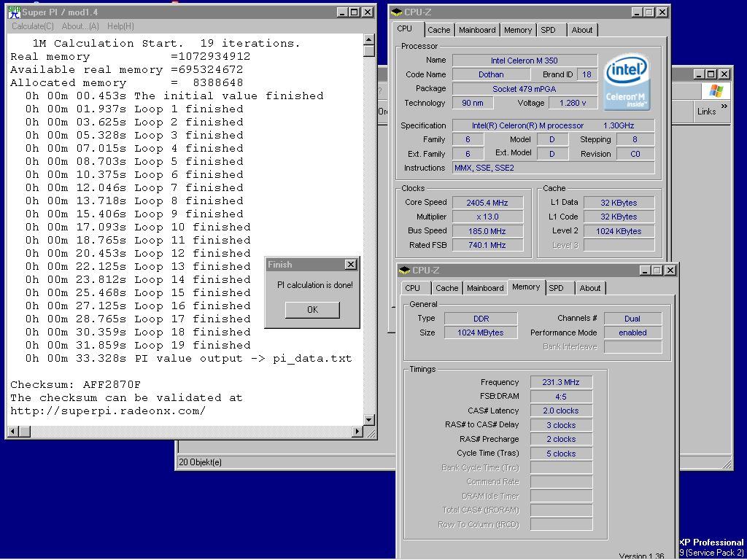This screenshot has height=560, width=747.
Task: Click Super PI vertical scrollbar down arrow
Action: click(x=369, y=419)
